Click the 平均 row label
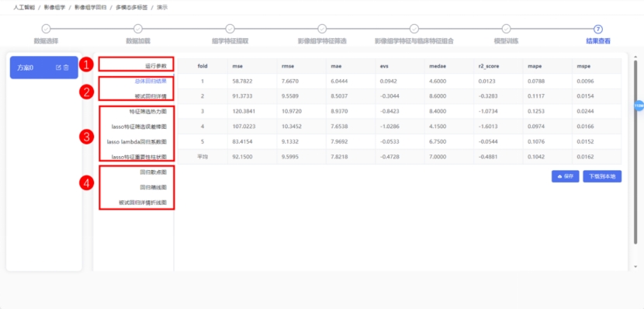644x309 pixels. (x=203, y=157)
